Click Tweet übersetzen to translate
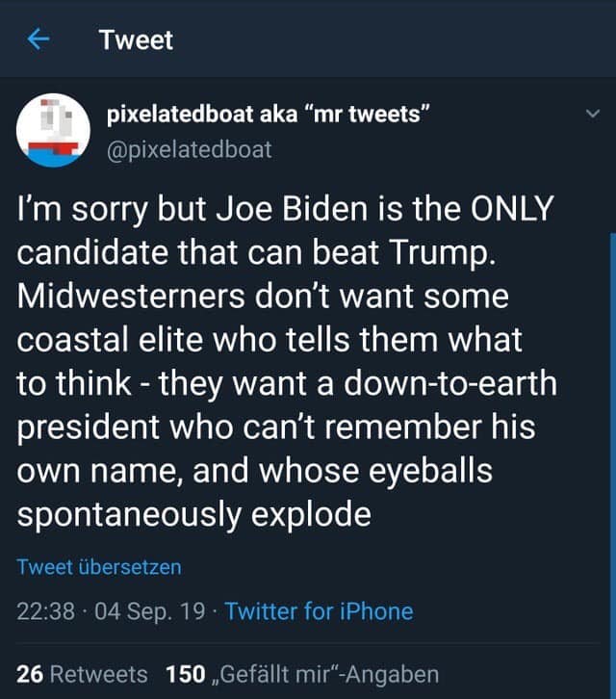 coord(99,567)
